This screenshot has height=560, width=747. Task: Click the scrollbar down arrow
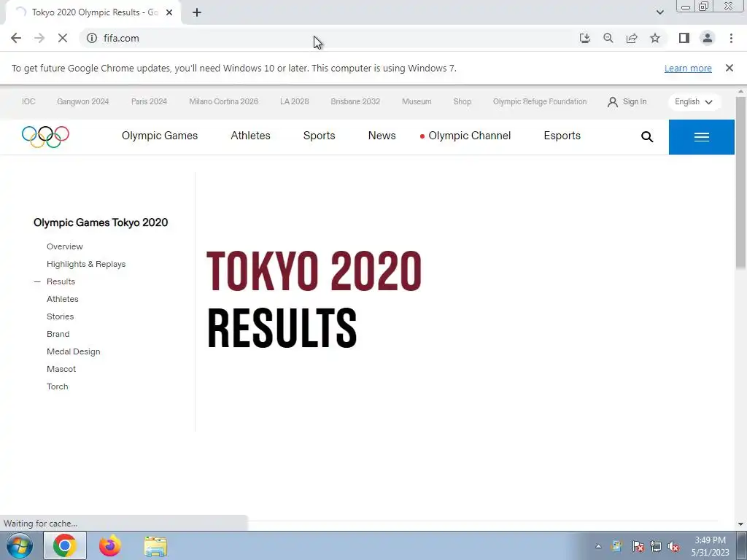740,524
